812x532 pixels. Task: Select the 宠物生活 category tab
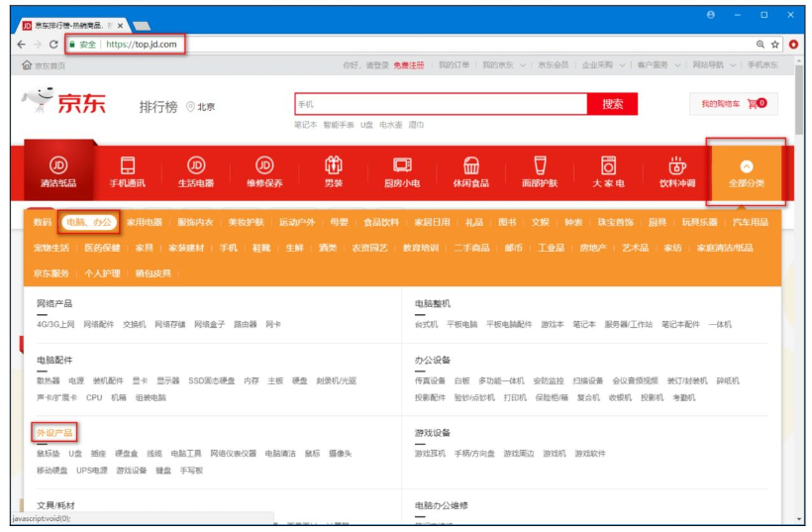pos(51,248)
